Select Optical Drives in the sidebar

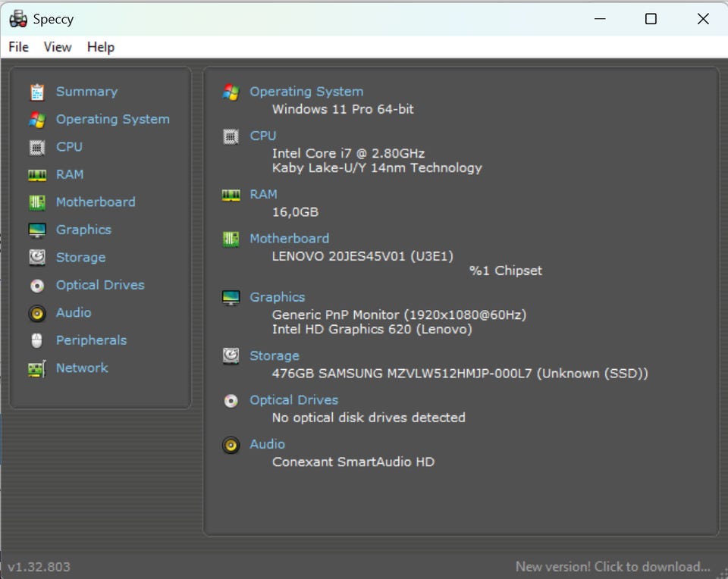click(99, 285)
